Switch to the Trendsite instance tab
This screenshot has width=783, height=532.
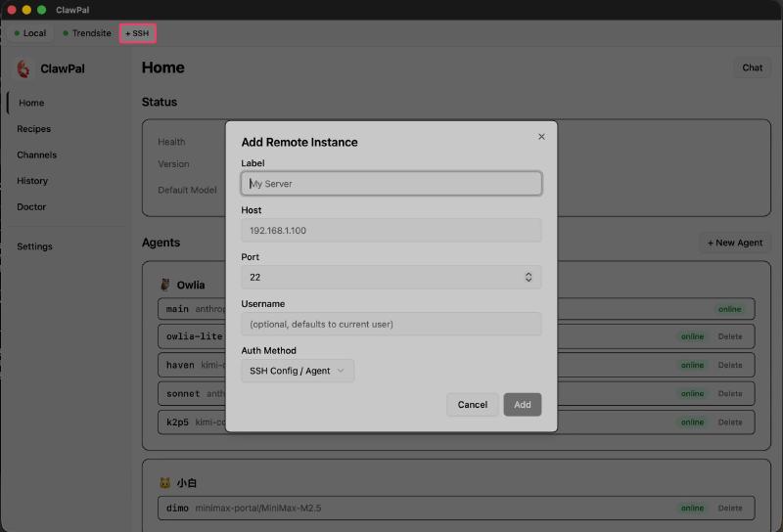tap(87, 33)
